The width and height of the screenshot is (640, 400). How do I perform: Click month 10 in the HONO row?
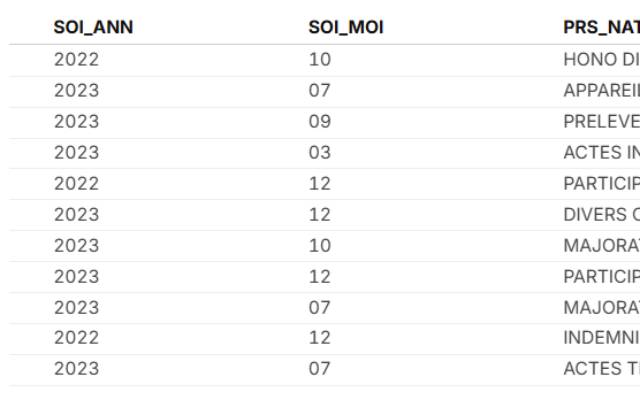[x=320, y=59]
